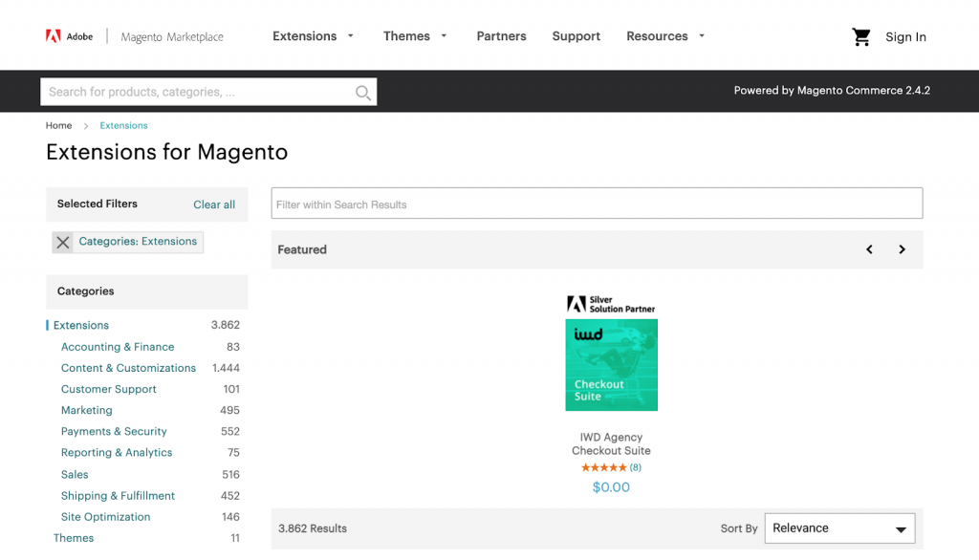979x560 pixels.
Task: Click the next arrow in the Featured carousel
Action: tap(902, 248)
